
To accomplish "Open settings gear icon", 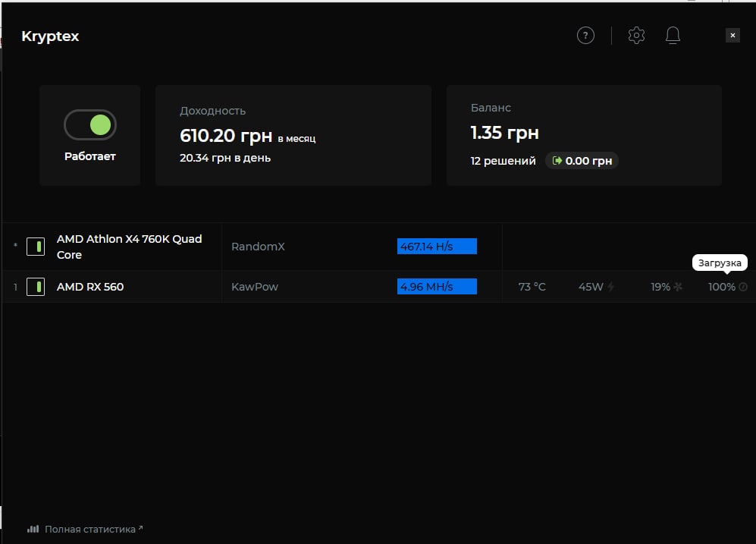I will coord(636,35).
